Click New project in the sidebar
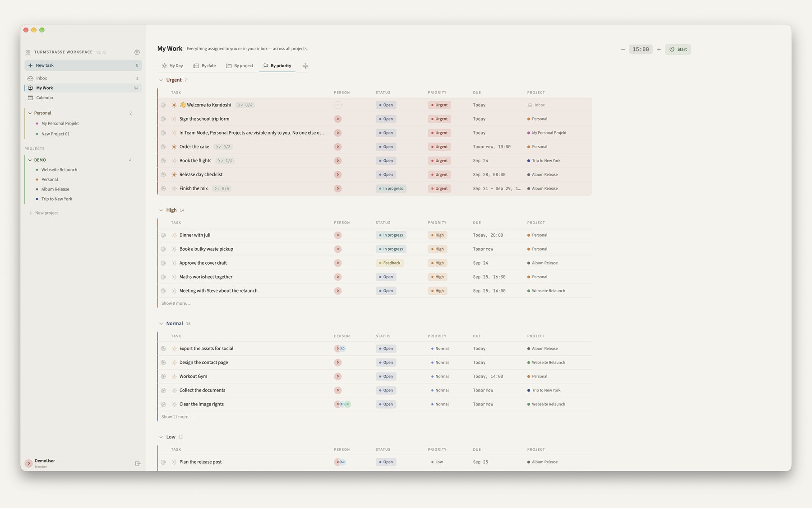Screen dimensions: 812x508 (43, 213)
